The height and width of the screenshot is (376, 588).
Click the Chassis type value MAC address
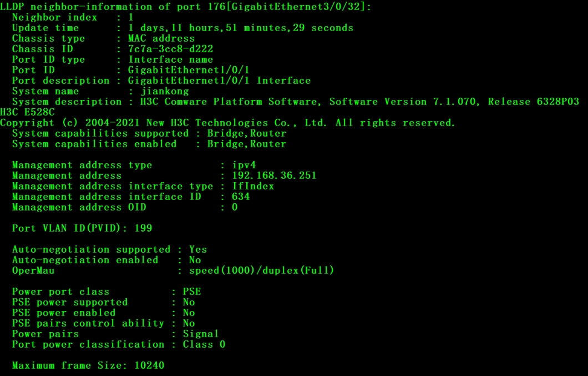point(161,38)
